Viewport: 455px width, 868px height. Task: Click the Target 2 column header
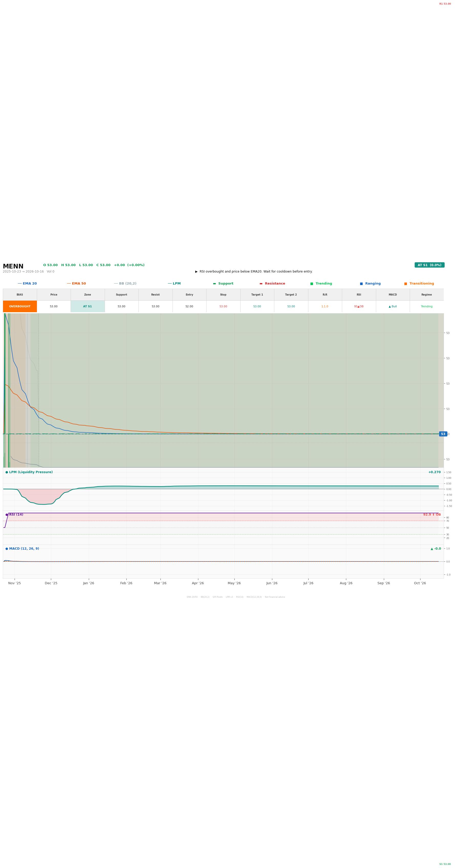coord(291,295)
